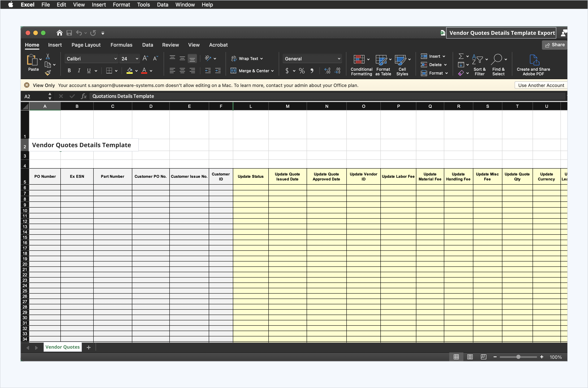Screen dimensions: 588x388
Task: Switch to Page Layout view in status bar
Action: coord(470,357)
